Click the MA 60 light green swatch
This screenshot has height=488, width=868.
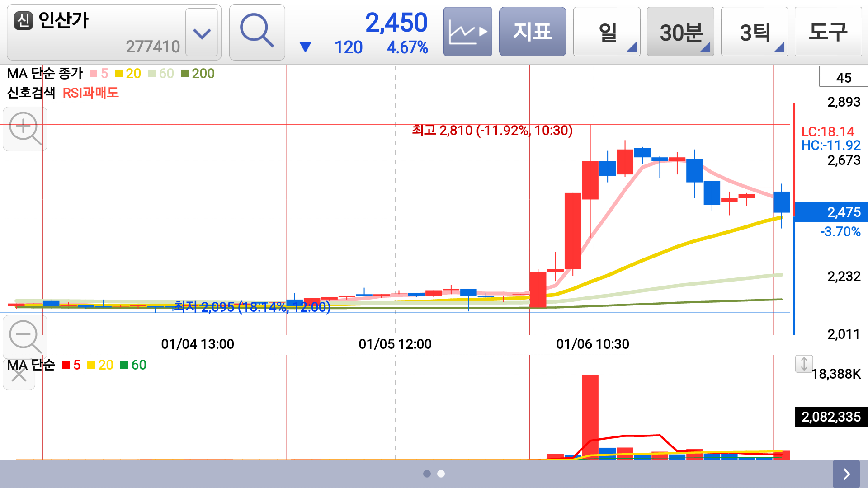pos(152,74)
